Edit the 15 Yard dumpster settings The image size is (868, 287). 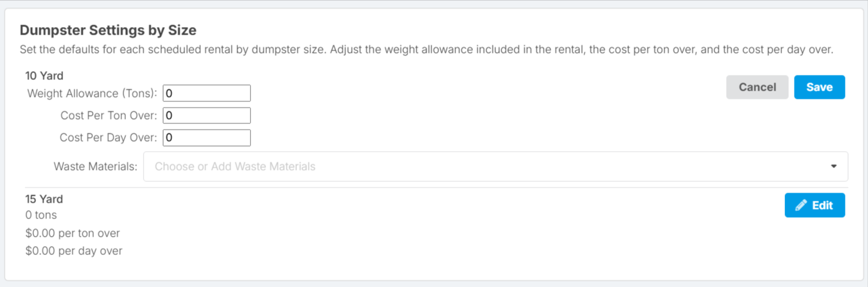coord(815,205)
